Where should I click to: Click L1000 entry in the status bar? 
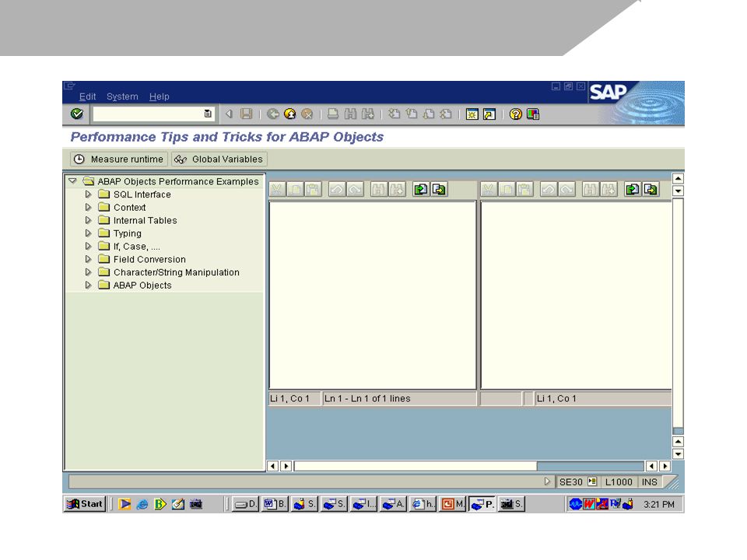(619, 482)
